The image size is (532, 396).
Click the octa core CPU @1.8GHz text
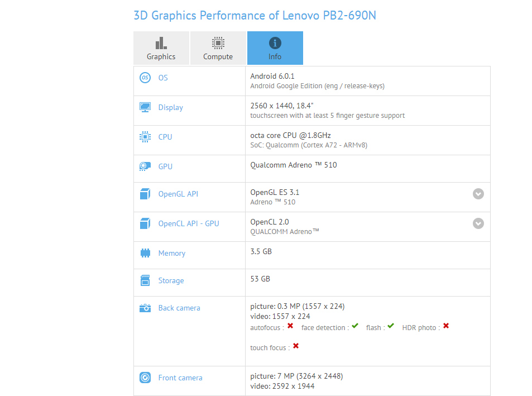coord(290,135)
